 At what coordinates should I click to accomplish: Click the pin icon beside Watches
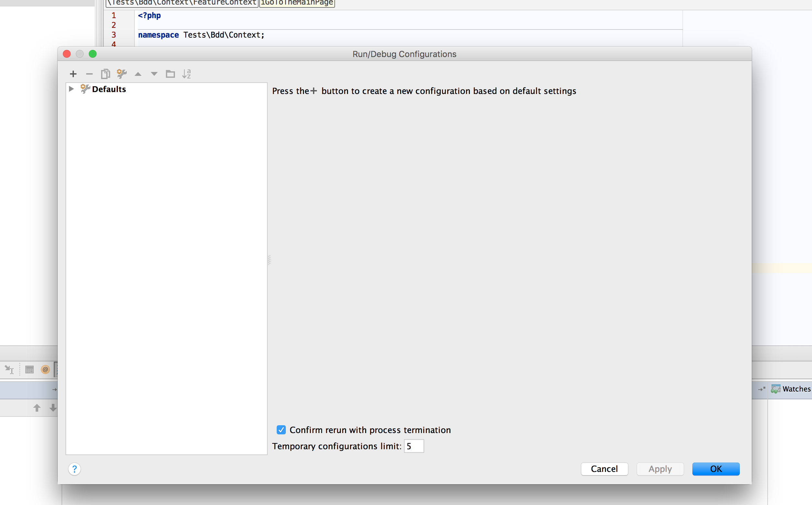(x=761, y=389)
